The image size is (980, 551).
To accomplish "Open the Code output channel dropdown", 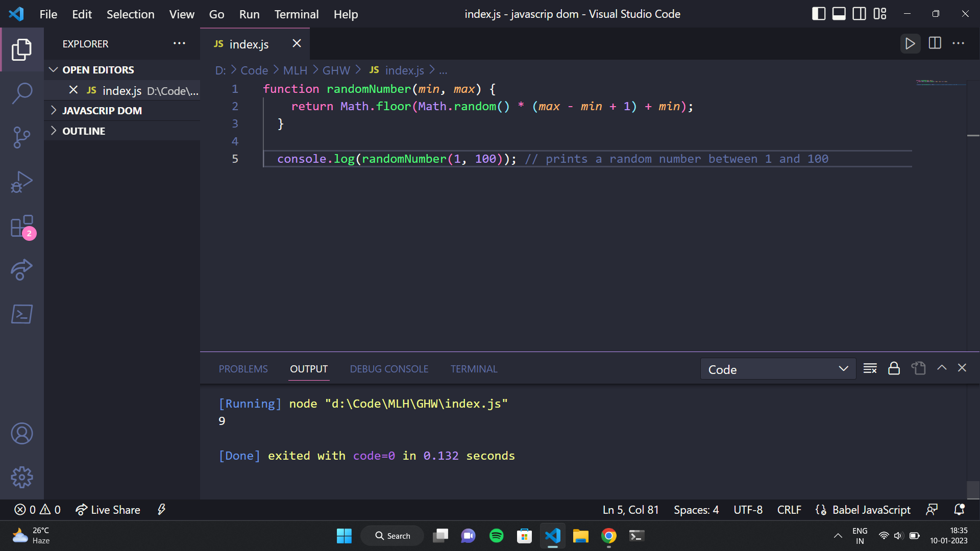I will point(778,369).
